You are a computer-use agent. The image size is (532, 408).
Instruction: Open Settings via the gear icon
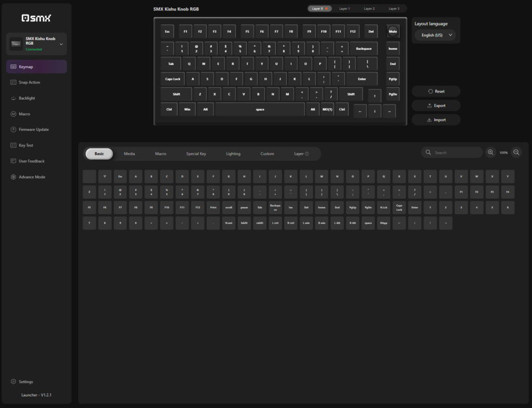tap(14, 382)
